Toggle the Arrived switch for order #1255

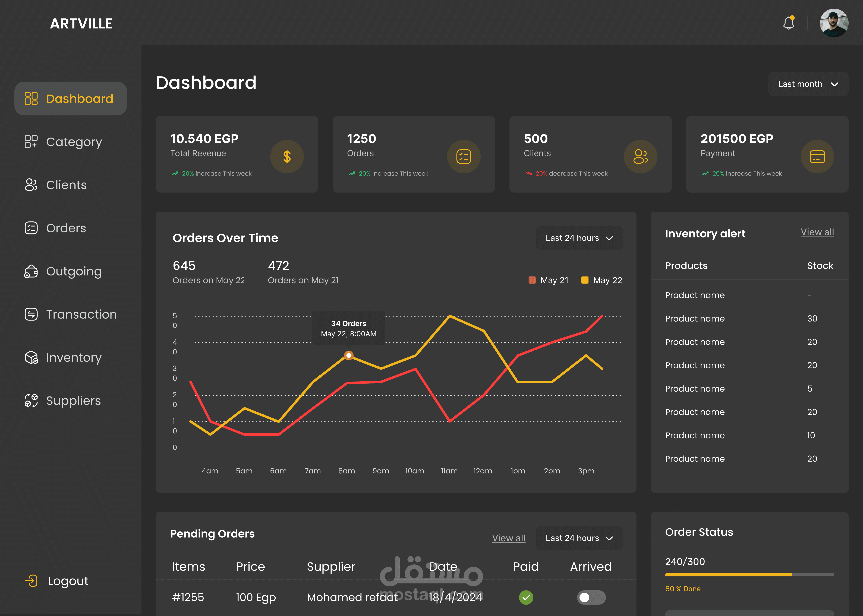coord(591,597)
